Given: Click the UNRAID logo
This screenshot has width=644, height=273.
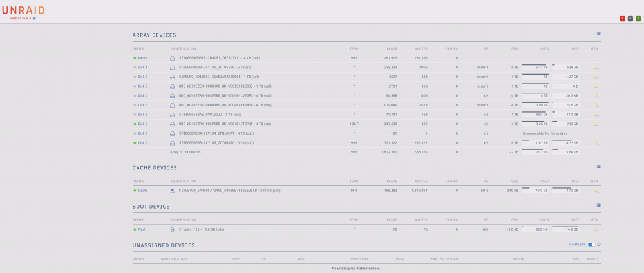Looking at the screenshot, I should coord(23,11).
